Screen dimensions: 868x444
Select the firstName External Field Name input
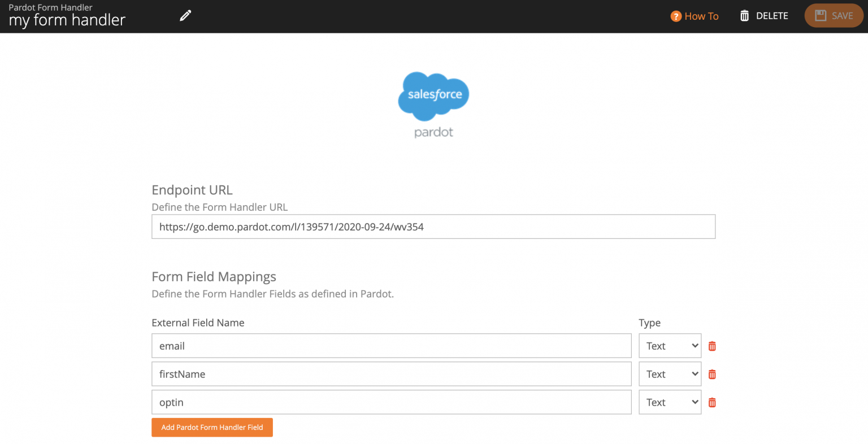tap(391, 374)
